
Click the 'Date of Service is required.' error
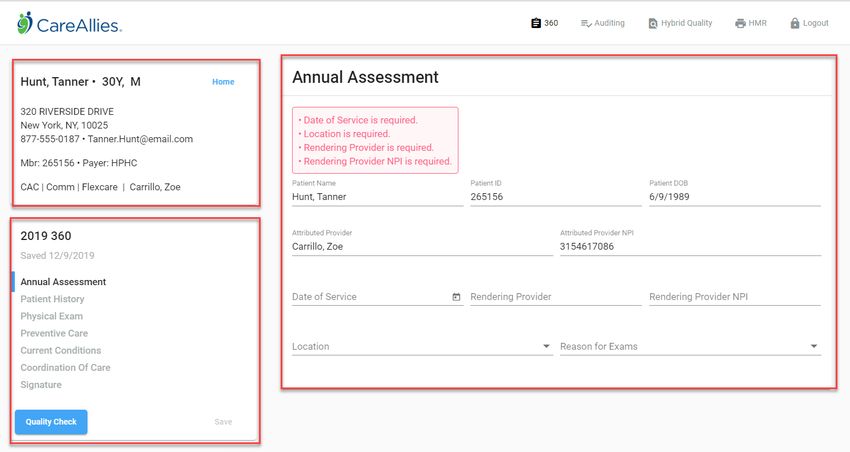358,120
